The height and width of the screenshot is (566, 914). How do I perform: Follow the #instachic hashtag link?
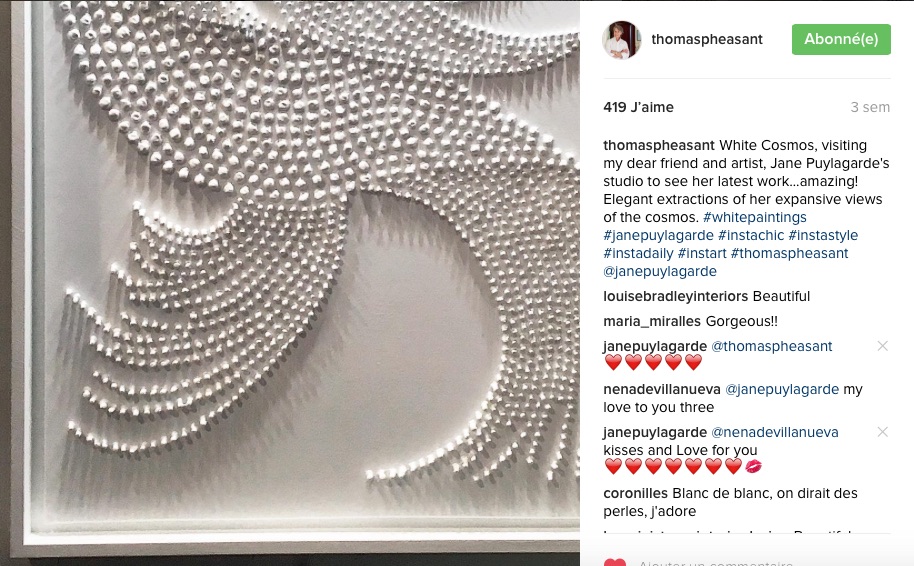tap(751, 235)
